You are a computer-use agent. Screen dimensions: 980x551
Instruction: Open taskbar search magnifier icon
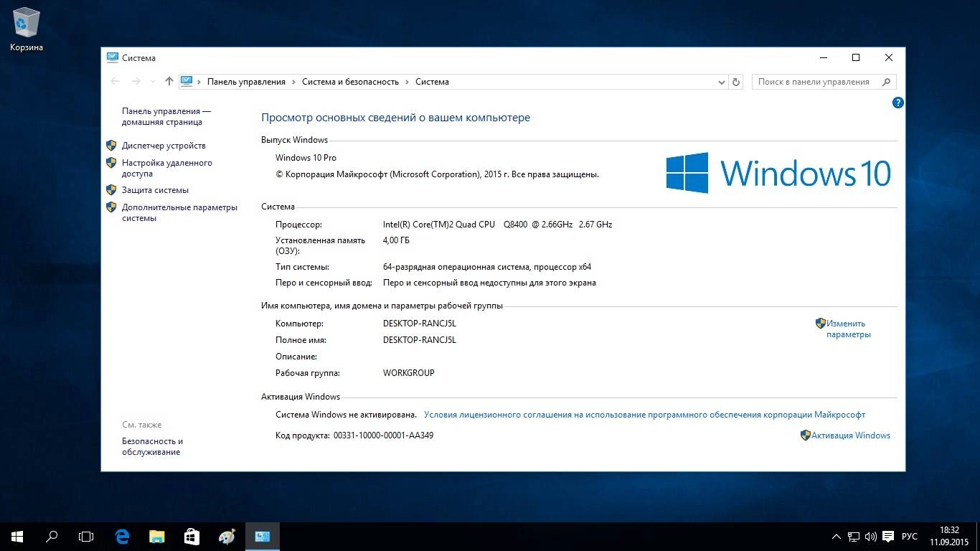tap(52, 536)
